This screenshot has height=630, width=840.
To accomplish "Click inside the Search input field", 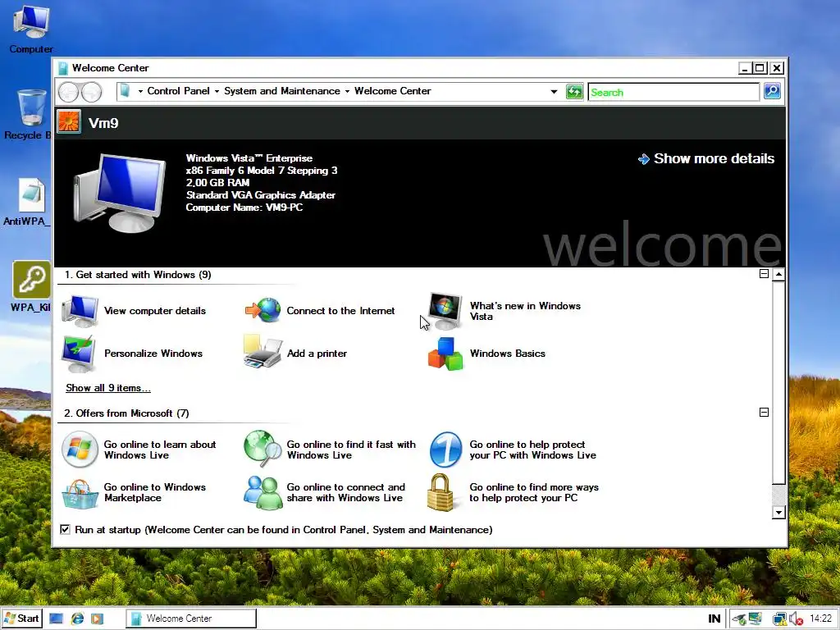I will pos(673,92).
